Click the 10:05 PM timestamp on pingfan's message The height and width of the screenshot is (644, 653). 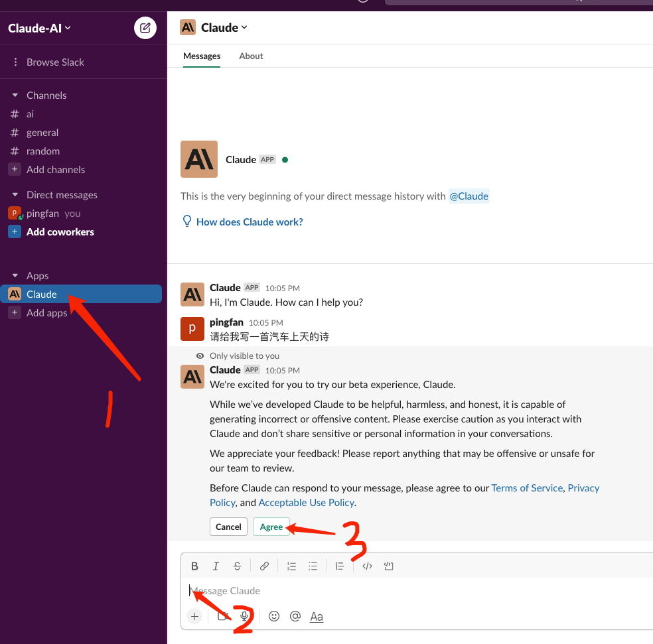[265, 322]
